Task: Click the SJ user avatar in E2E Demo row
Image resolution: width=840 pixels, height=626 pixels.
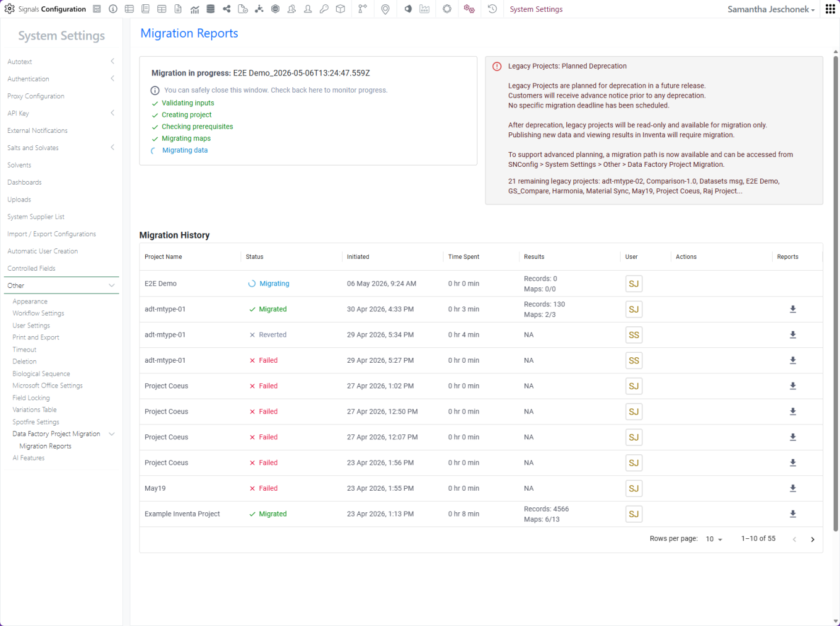Action: point(634,284)
